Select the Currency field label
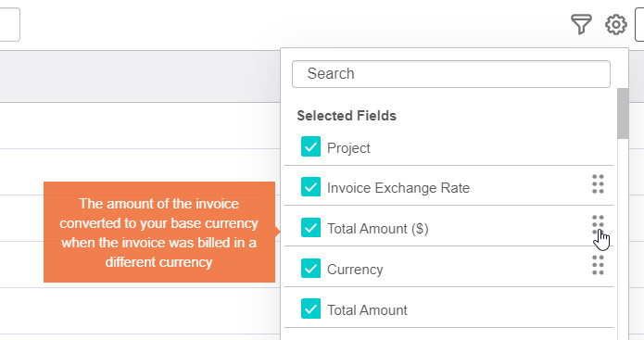The image size is (644, 340). pyautogui.click(x=355, y=270)
